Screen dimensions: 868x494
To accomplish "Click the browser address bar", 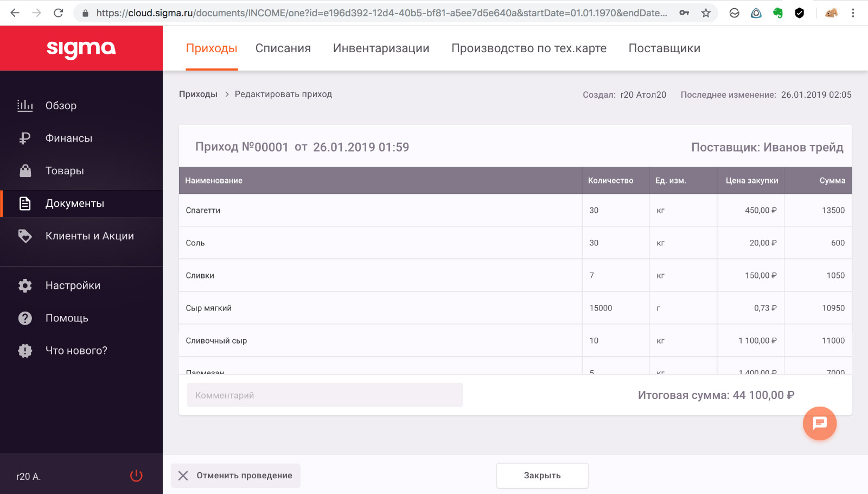I will tap(381, 13).
